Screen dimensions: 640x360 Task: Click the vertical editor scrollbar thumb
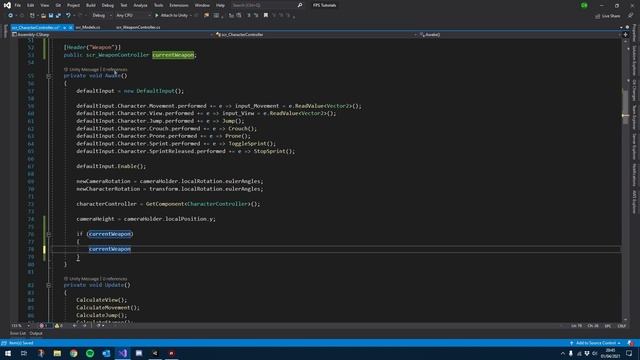(625, 107)
